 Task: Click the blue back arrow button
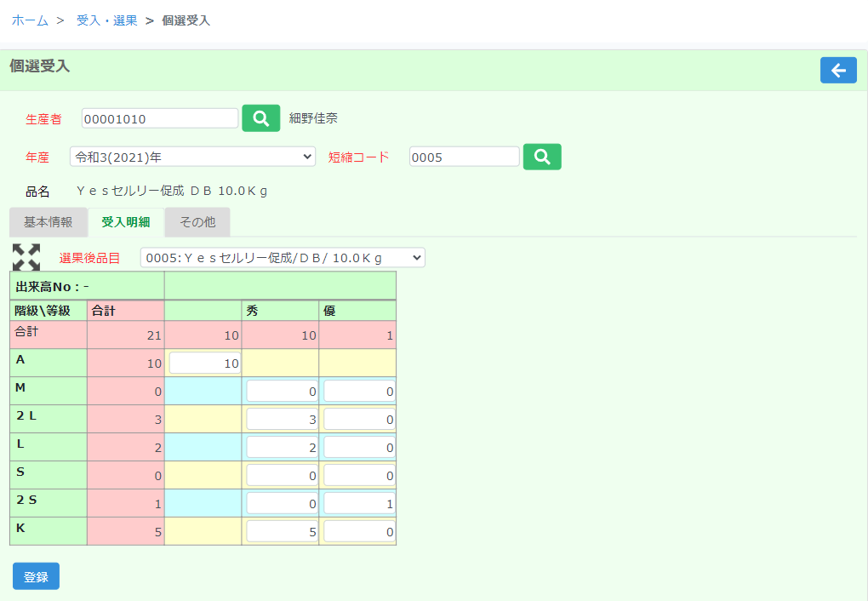837,71
